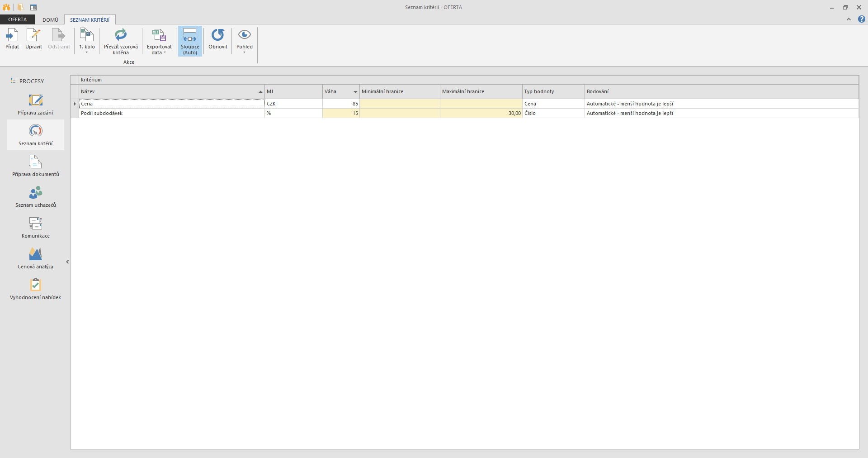868x458 pixels.
Task: Open the Pohled view dropdown
Action: [x=245, y=50]
